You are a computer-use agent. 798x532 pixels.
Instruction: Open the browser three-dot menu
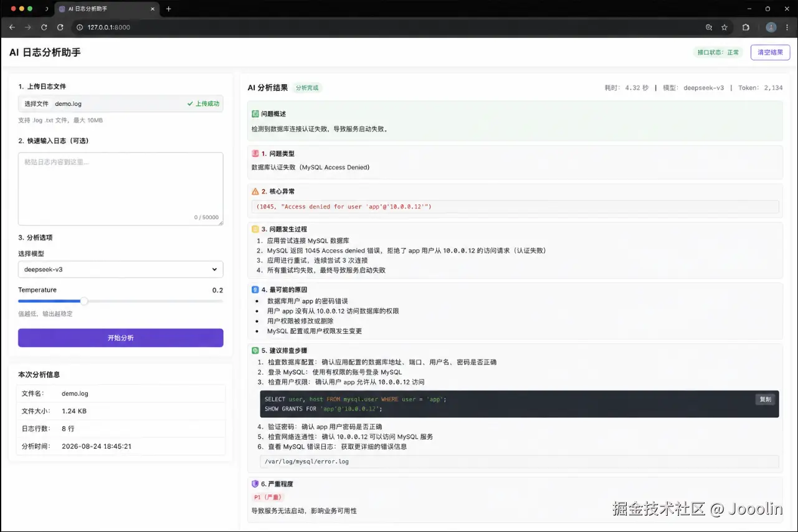click(787, 27)
